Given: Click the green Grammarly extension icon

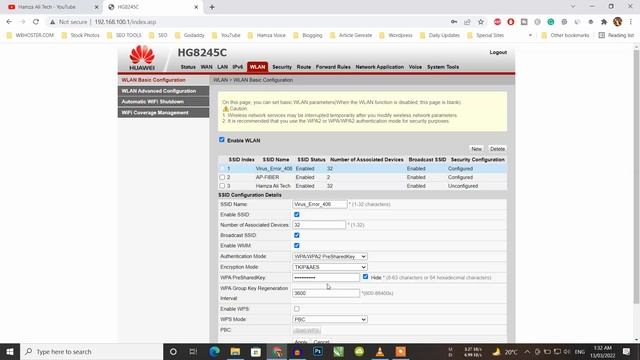Looking at the screenshot, I should point(551,22).
